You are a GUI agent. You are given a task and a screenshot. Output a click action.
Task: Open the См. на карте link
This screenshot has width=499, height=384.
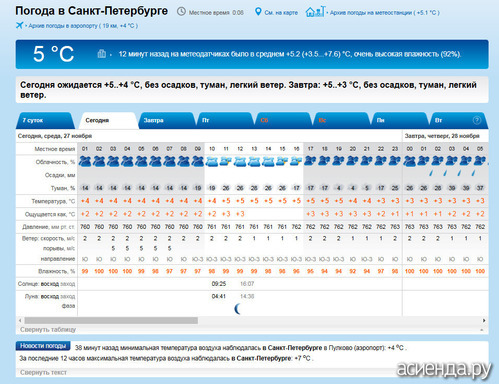pyautogui.click(x=281, y=13)
